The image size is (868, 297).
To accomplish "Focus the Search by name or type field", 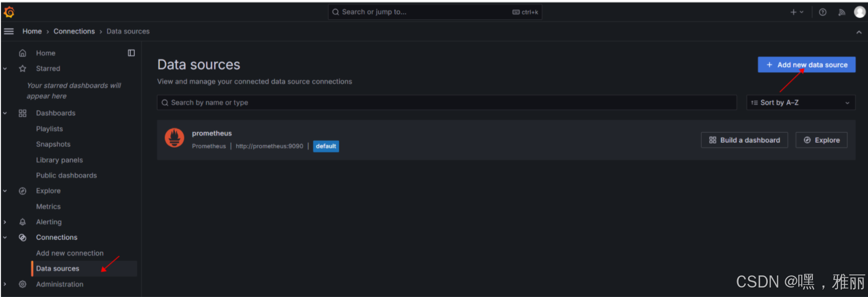I will click(447, 103).
